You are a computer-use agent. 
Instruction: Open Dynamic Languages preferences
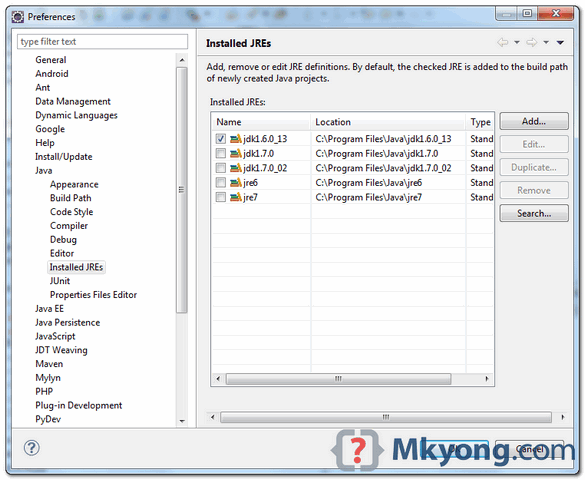click(x=76, y=115)
